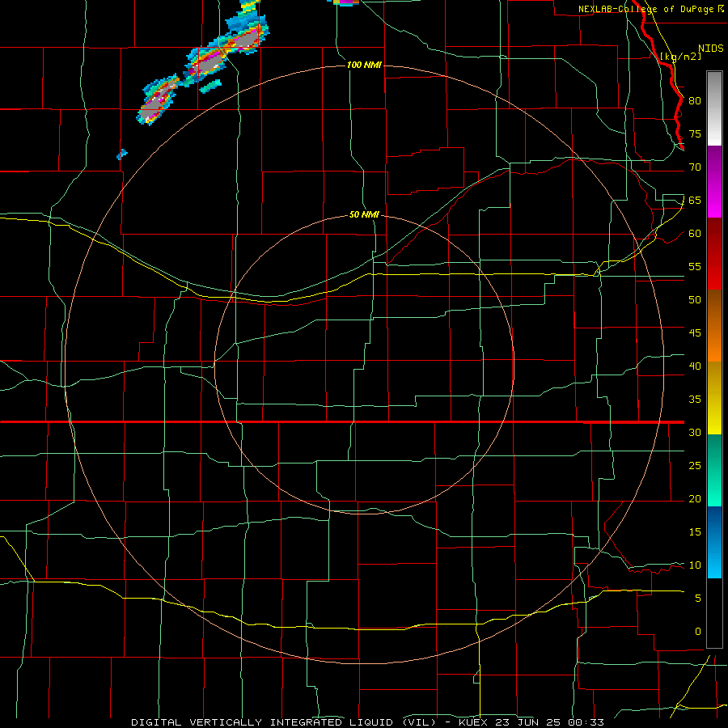Click the [kg/m2] units label
This screenshot has width=728, height=728.
click(680, 57)
